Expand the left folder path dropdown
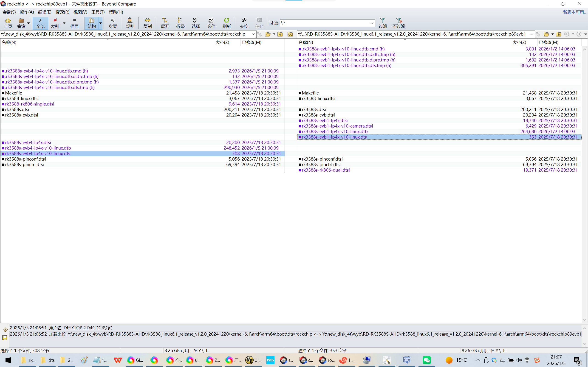The width and height of the screenshot is (588, 367). [x=253, y=34]
